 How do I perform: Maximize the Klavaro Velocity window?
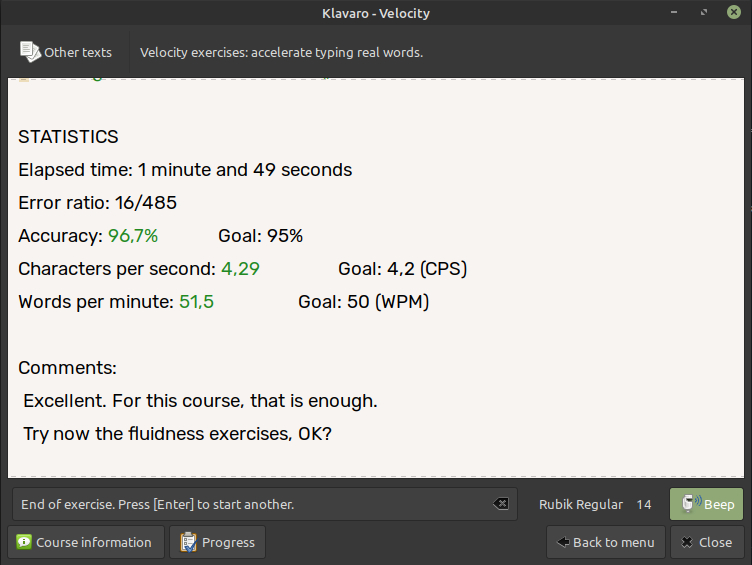(704, 12)
